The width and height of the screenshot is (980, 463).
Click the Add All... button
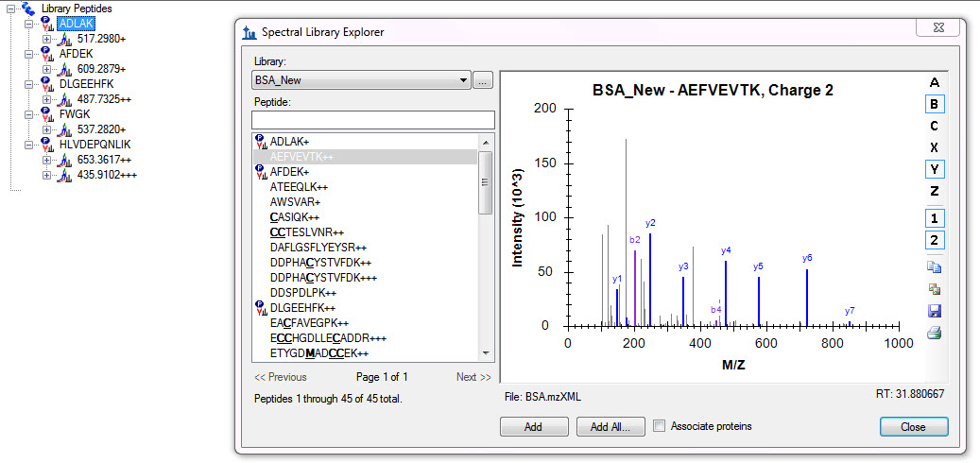[x=610, y=427]
